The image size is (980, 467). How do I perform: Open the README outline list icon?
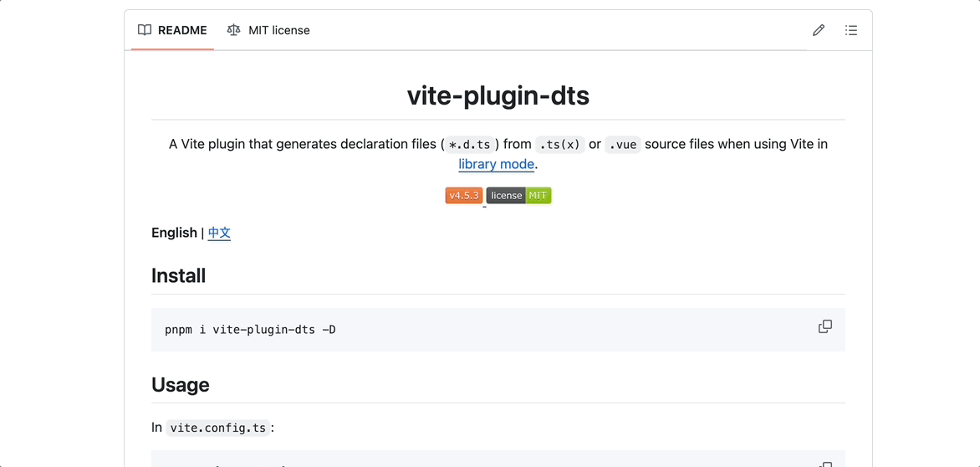pyautogui.click(x=851, y=30)
